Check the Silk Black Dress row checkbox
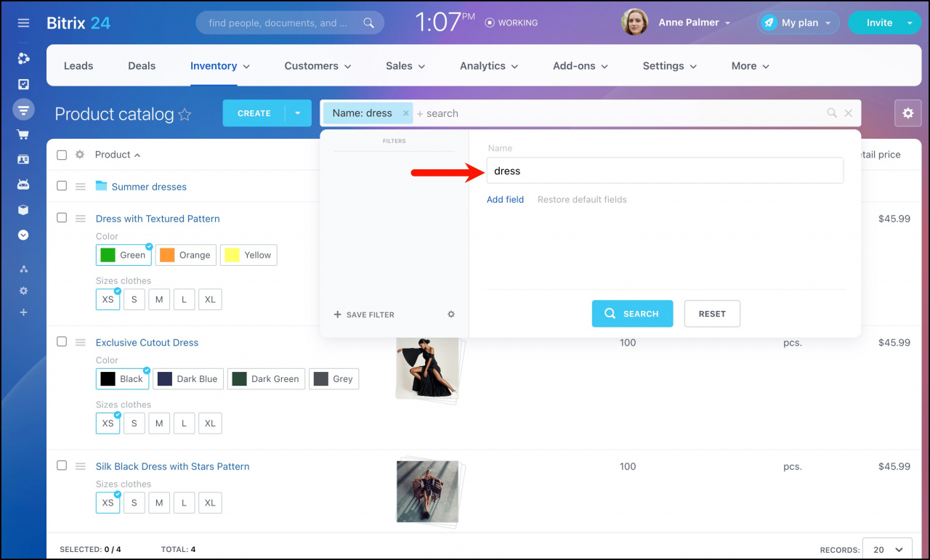This screenshot has width=930, height=560. pos(62,465)
